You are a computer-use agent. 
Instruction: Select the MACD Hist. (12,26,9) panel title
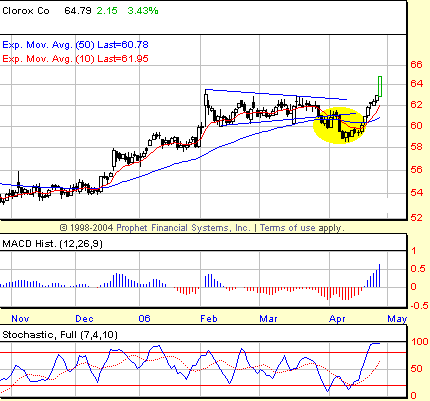point(52,244)
